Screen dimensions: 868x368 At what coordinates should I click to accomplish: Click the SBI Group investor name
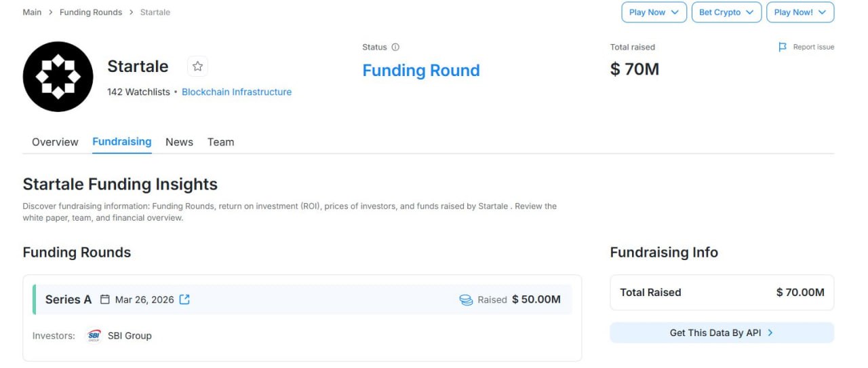pos(130,335)
